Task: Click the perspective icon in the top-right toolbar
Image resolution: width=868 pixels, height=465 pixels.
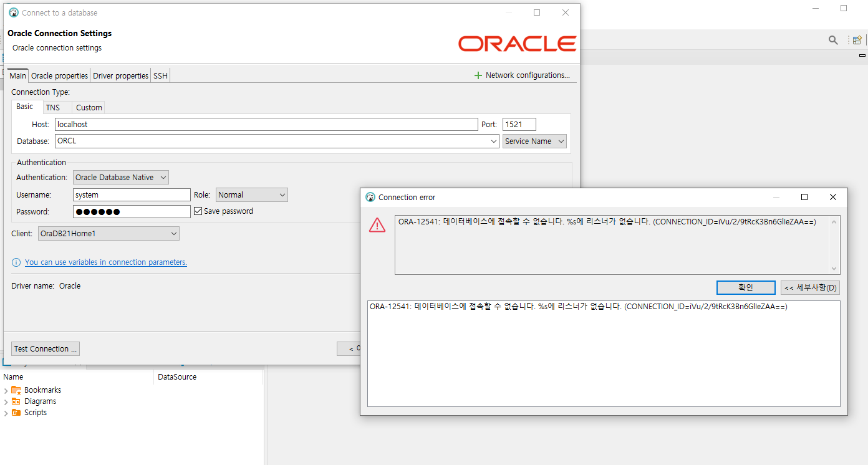Action: point(857,40)
